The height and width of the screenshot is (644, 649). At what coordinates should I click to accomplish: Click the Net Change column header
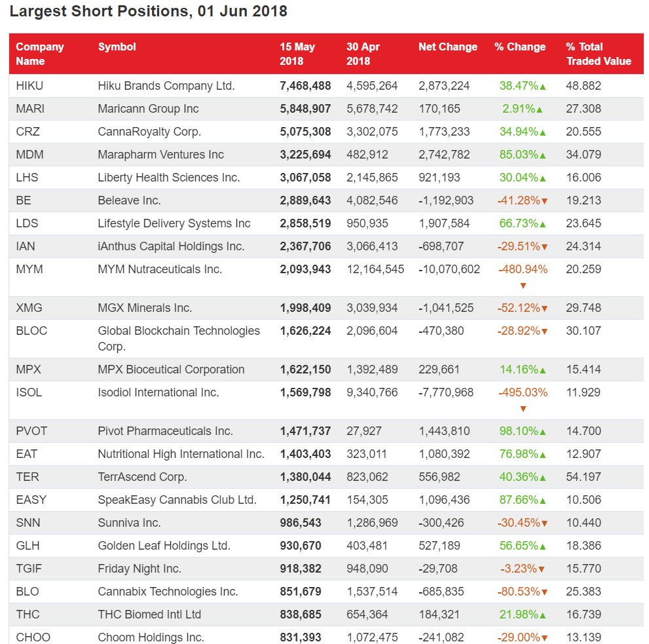pos(448,47)
